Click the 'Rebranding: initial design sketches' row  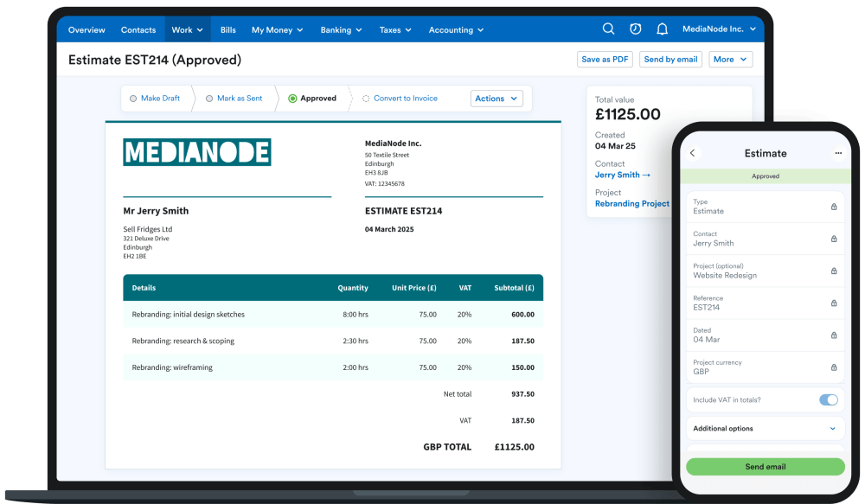coord(333,315)
